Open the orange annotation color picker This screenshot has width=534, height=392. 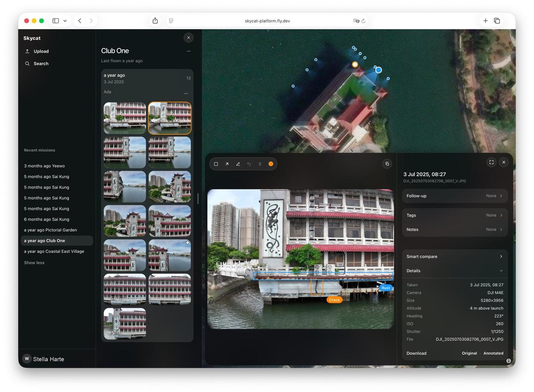coord(271,164)
